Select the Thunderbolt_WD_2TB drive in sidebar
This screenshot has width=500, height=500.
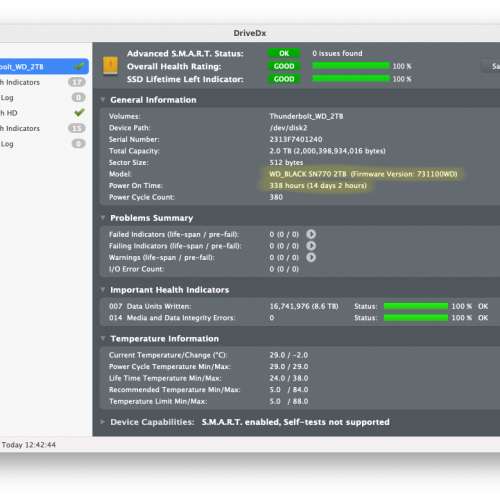click(44, 67)
